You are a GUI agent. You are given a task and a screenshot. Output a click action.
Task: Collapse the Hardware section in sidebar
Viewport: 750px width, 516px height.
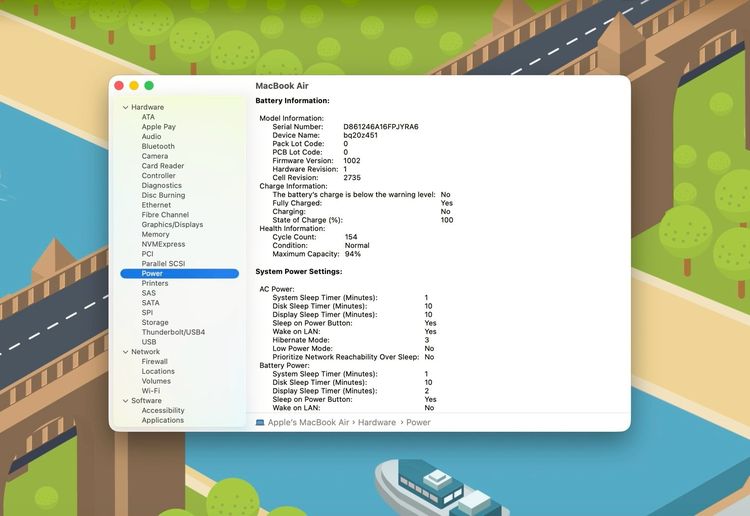coord(125,107)
